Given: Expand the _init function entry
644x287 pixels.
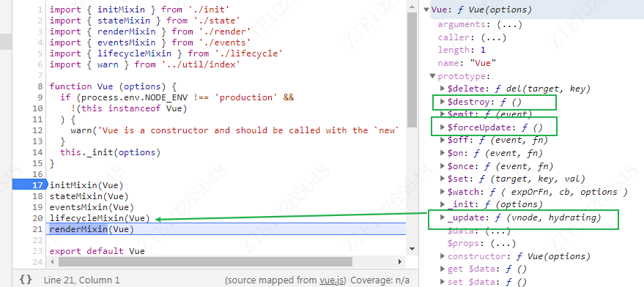Looking at the screenshot, I should [443, 204].
